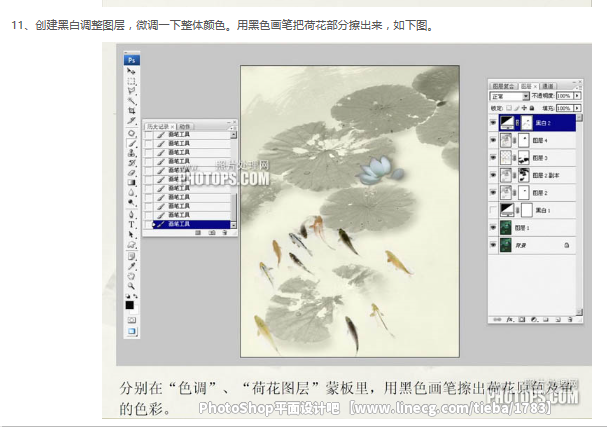The width and height of the screenshot is (607, 427).
Task: Hide the 图层 1 layer
Action: [493, 228]
